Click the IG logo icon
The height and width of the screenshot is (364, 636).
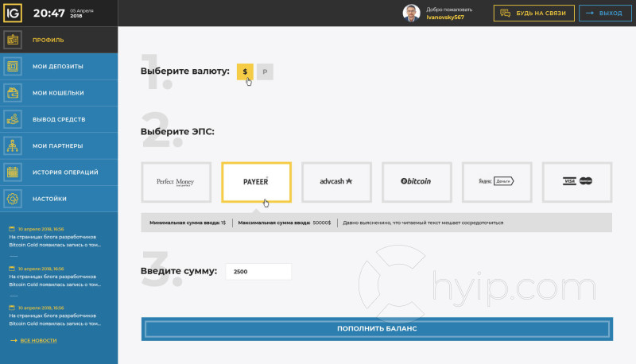[x=13, y=13]
